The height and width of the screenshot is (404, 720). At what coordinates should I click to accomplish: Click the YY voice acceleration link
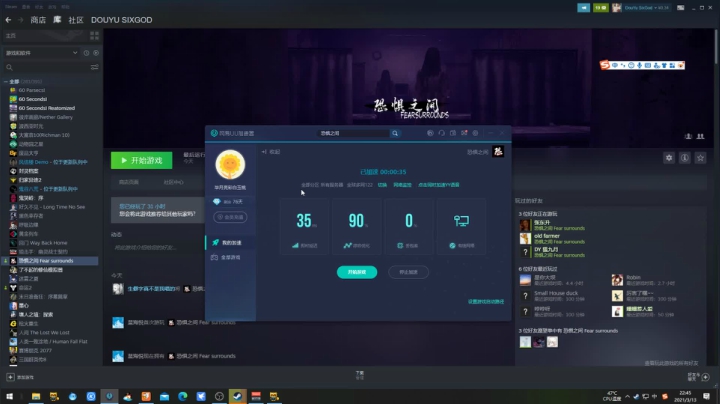439,185
